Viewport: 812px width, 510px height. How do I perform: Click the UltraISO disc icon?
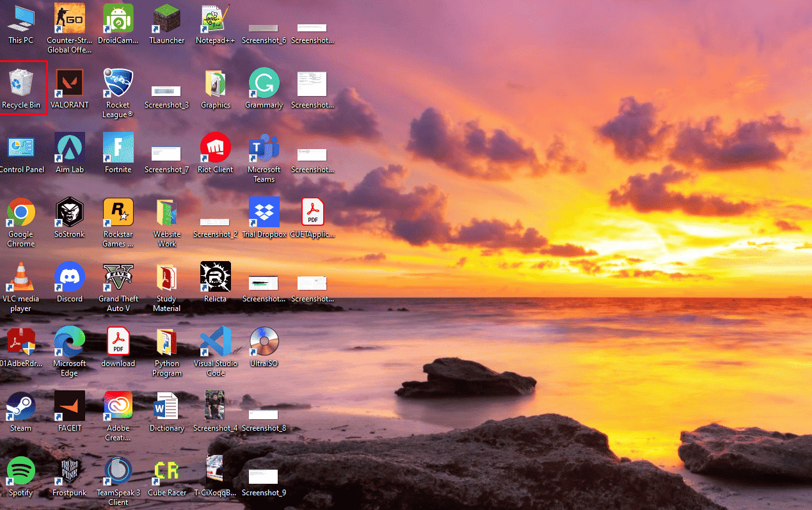click(x=264, y=342)
